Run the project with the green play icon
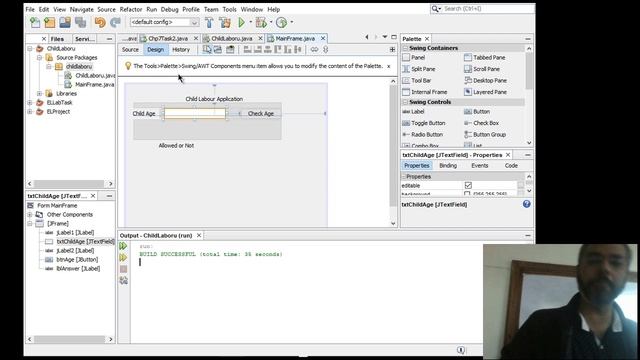Screen dimensions: 640x360 [241, 22]
